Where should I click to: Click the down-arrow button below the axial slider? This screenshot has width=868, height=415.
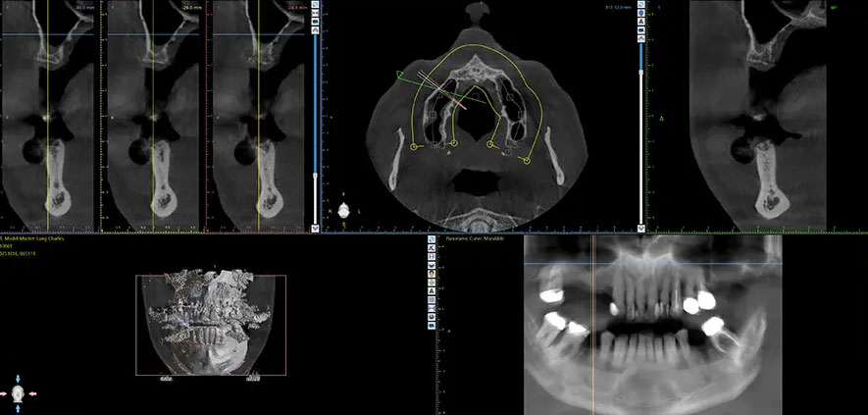[641, 228]
